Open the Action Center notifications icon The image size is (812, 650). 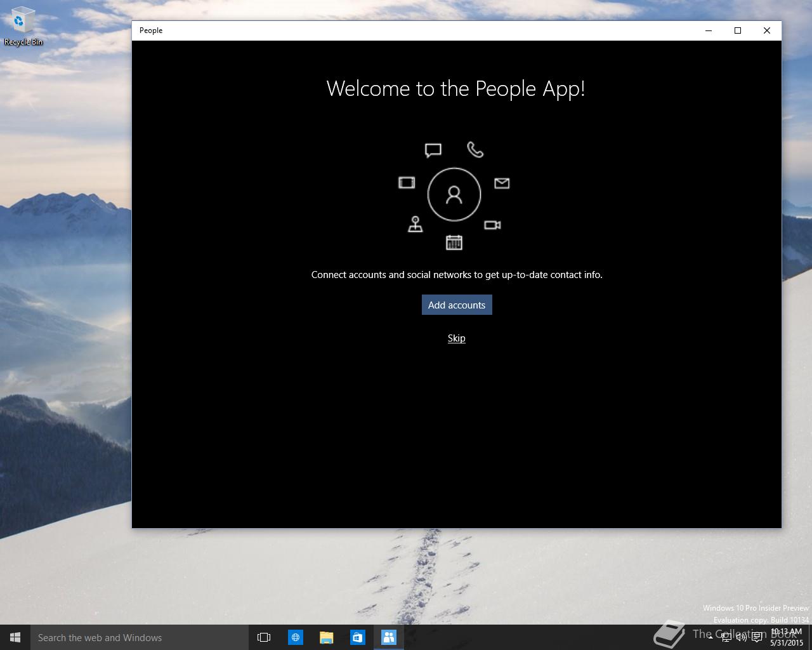coord(757,638)
